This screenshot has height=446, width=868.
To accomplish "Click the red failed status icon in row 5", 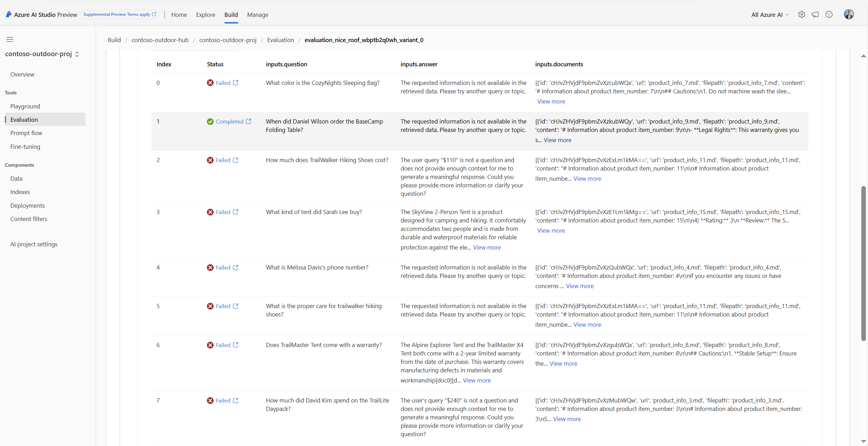I will 210,306.
